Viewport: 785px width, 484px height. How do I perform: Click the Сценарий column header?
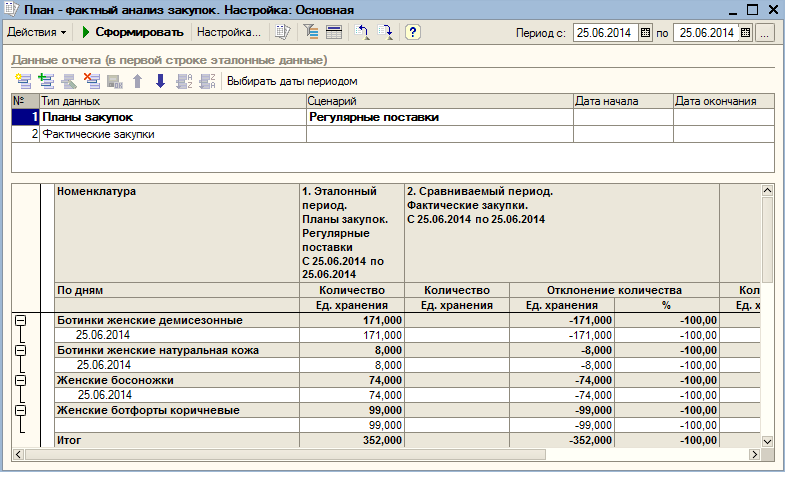pos(440,101)
